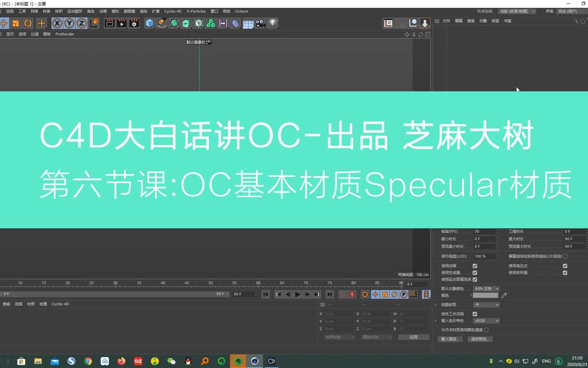Click the point level animation dots icon

(413, 294)
